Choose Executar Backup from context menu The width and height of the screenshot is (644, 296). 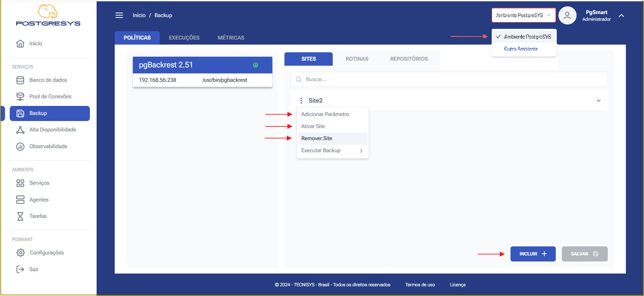point(333,151)
